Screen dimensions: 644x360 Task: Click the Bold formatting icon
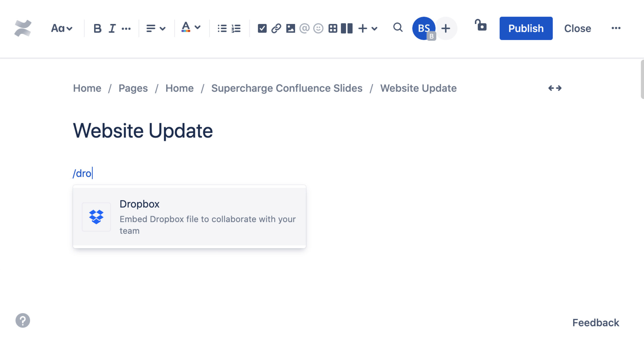[x=97, y=28]
